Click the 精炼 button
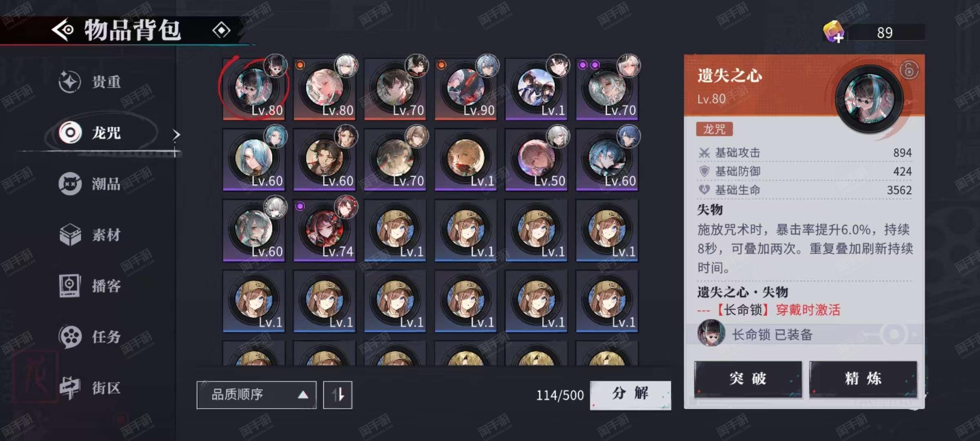Viewport: 980px width, 441px height. click(x=863, y=379)
